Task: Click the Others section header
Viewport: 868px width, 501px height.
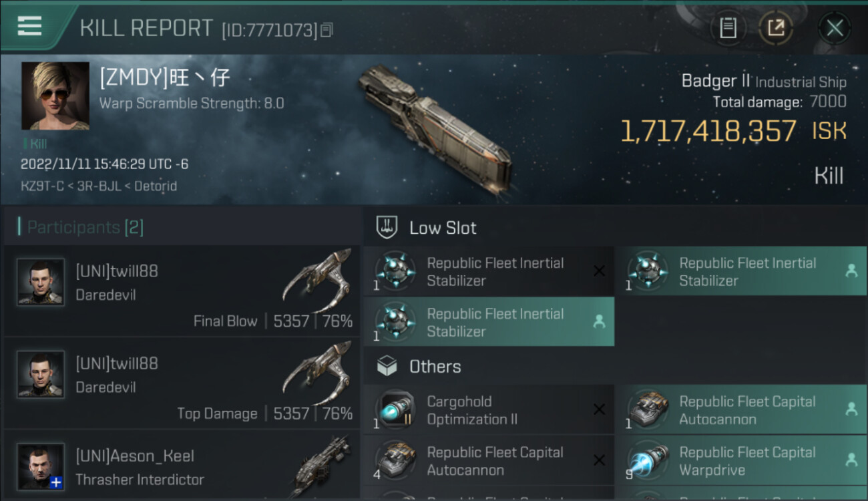Action: pos(435,367)
